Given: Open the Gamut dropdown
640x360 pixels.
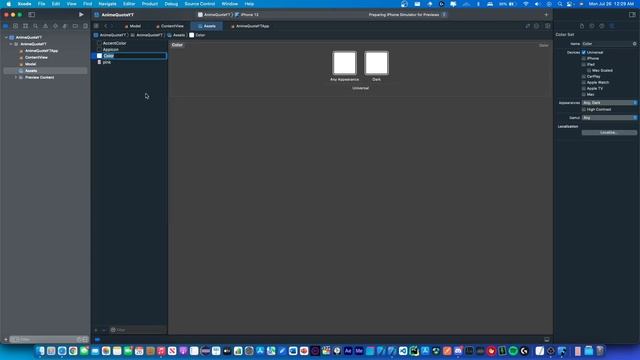Looking at the screenshot, I should [x=609, y=118].
